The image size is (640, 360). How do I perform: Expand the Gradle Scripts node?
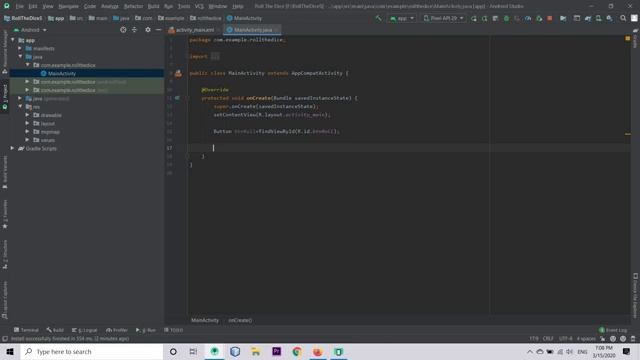click(13, 148)
